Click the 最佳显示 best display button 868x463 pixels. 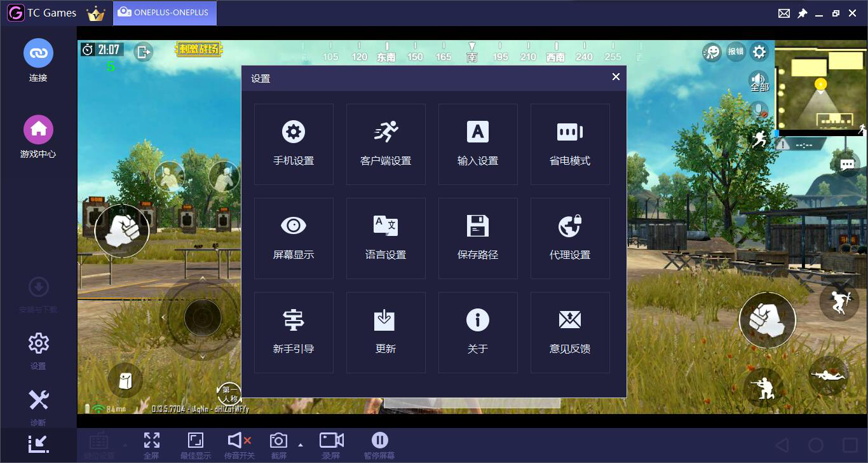pyautogui.click(x=196, y=445)
